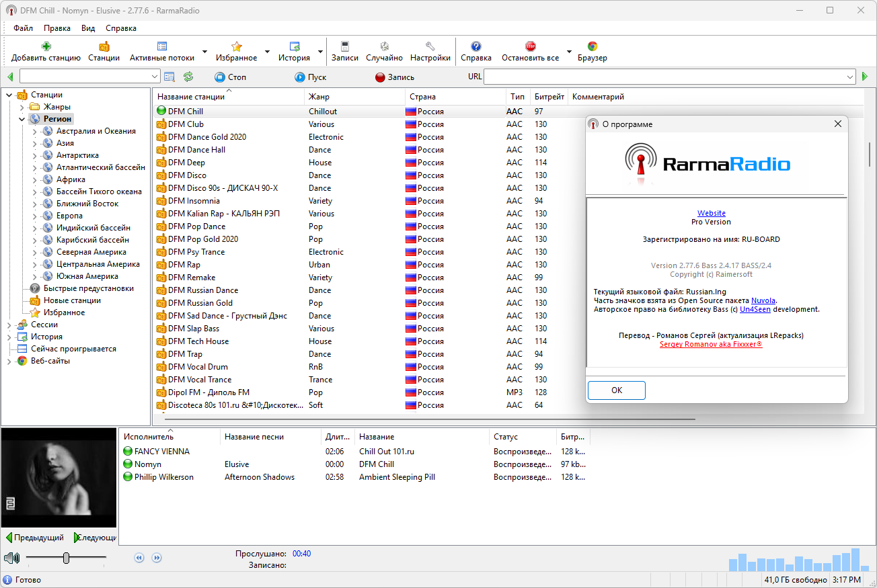Open Website link in About dialog

(x=712, y=213)
